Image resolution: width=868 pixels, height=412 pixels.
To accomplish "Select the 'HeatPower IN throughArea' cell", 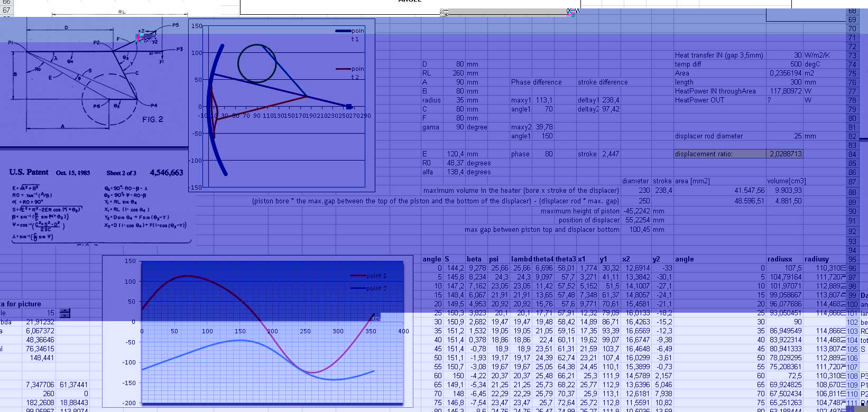I will [x=720, y=91].
